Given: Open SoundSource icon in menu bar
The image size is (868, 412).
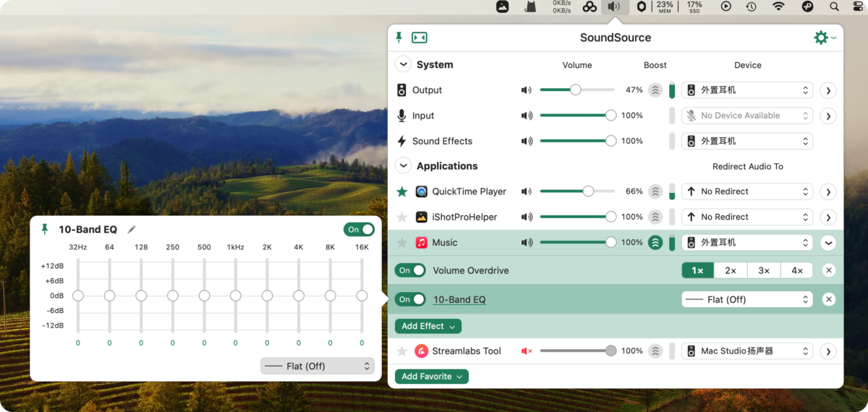Looking at the screenshot, I should pyautogui.click(x=614, y=7).
